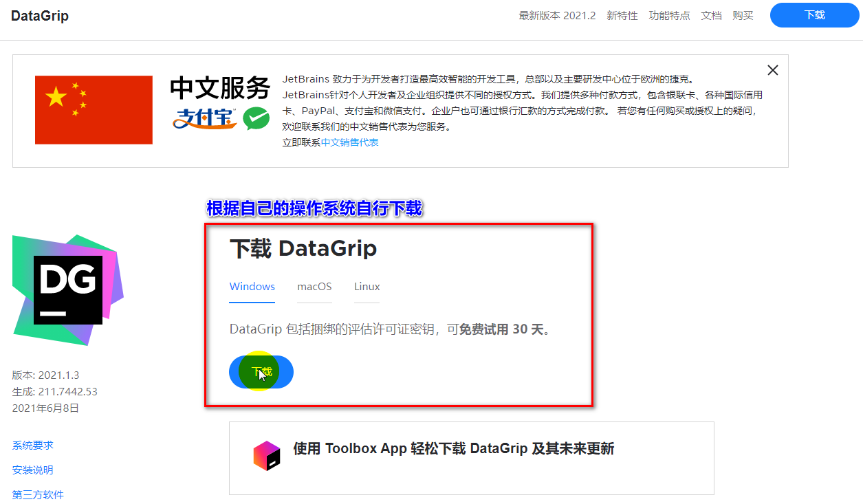Viewport: 863px width, 504px height.
Task: Close the Chinese service banner
Action: pos(773,70)
